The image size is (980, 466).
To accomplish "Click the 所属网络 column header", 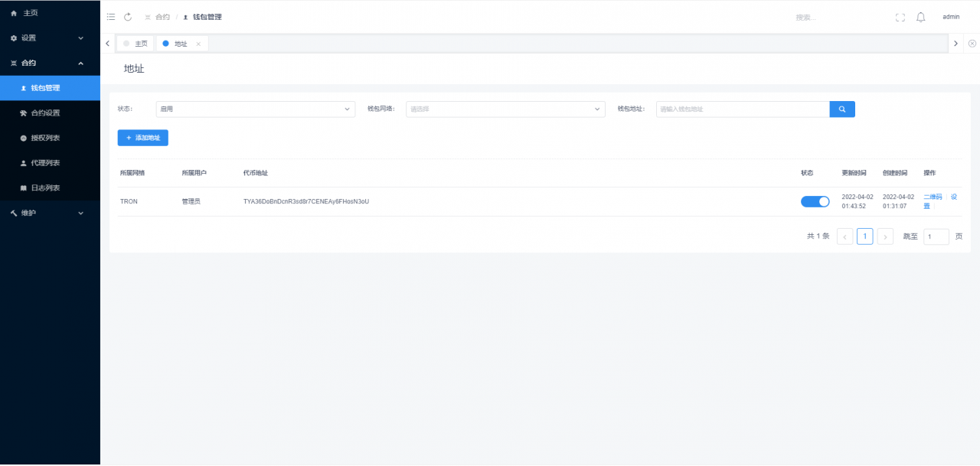I will (132, 173).
